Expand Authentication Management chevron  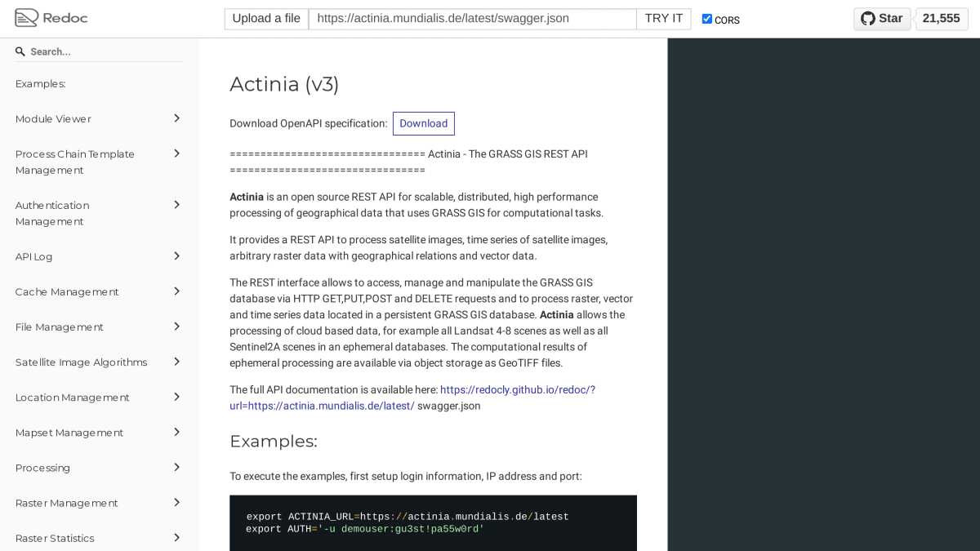coord(176,205)
